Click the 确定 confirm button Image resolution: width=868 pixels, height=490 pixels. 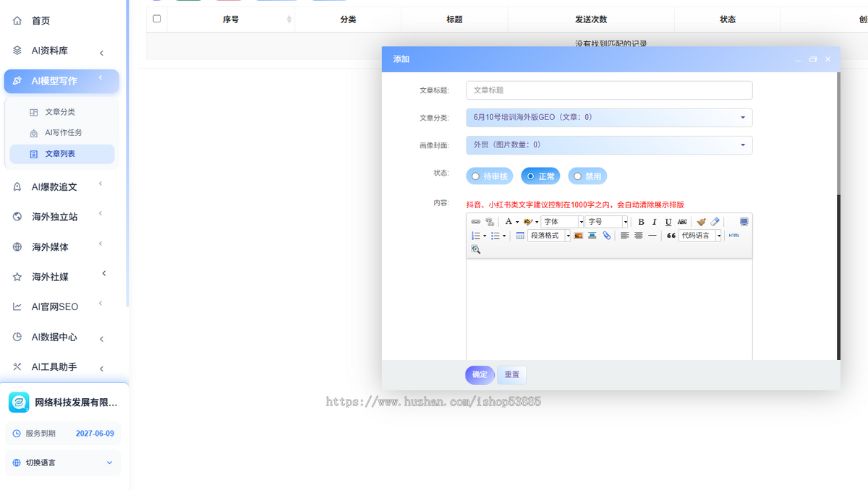[480, 374]
